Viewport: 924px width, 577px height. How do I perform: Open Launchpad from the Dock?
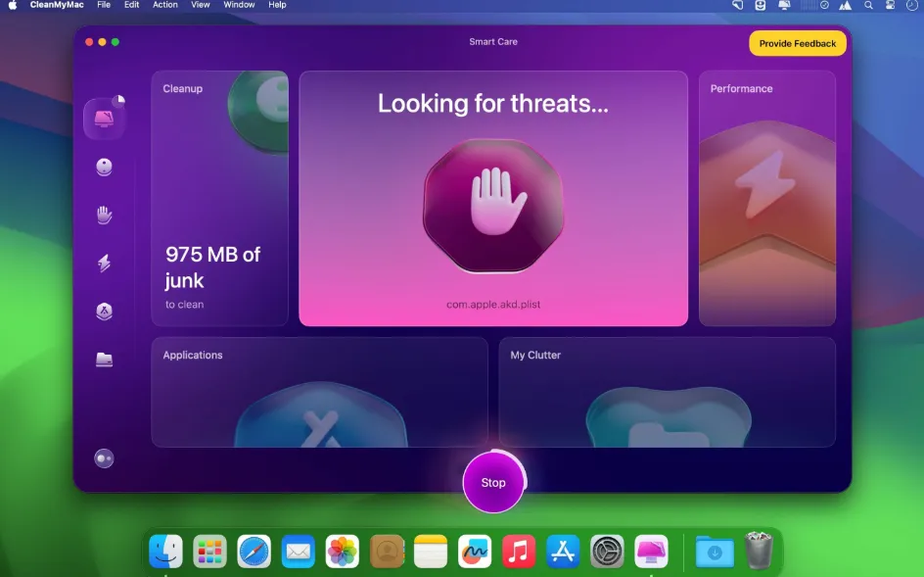(x=209, y=552)
